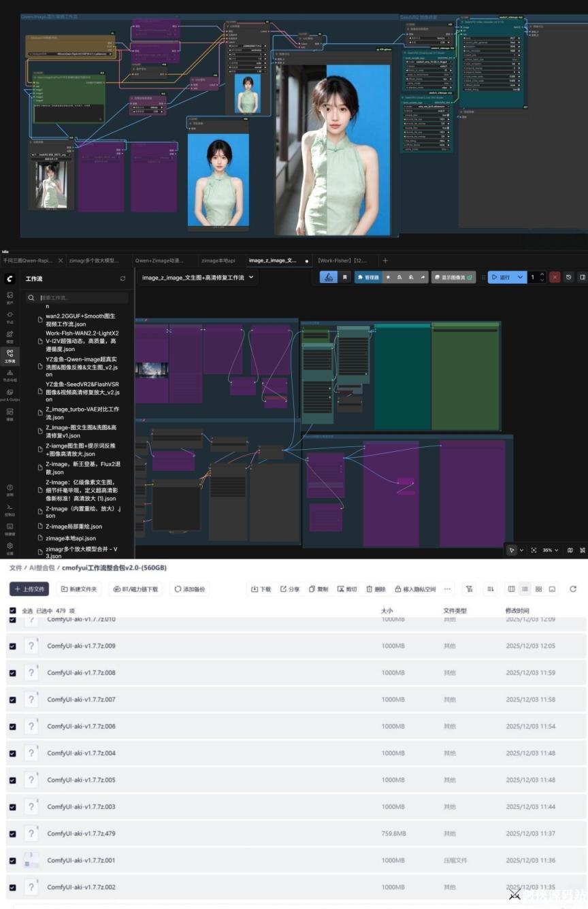Open the filter icon in cloud toolbar
Screen dimensions: 588x909
click(469, 589)
